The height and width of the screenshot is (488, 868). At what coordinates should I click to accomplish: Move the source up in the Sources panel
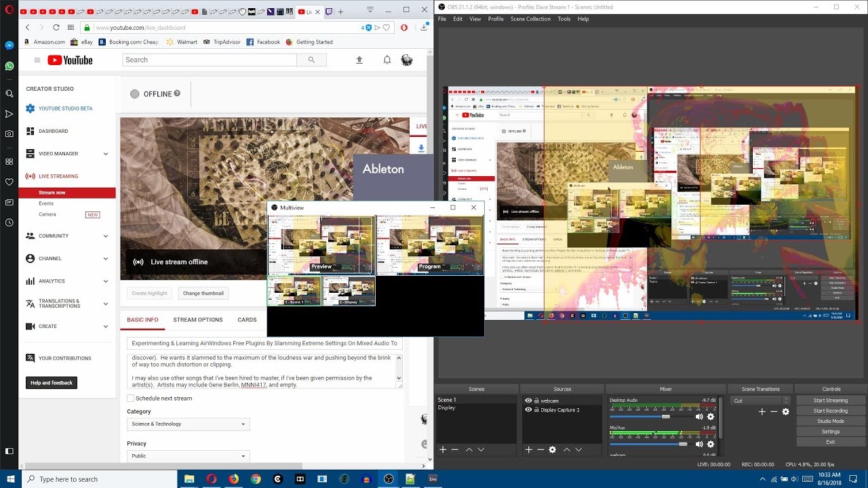click(566, 449)
